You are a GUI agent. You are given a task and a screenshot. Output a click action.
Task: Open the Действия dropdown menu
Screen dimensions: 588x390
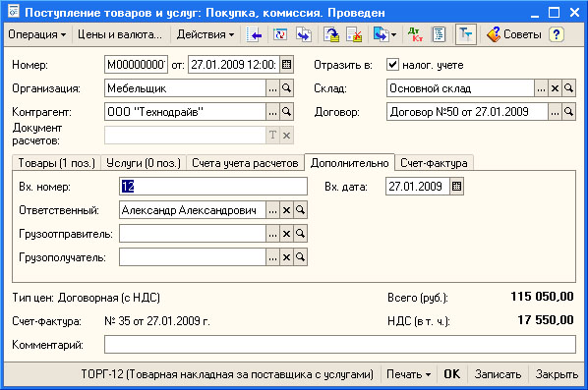pyautogui.click(x=206, y=34)
